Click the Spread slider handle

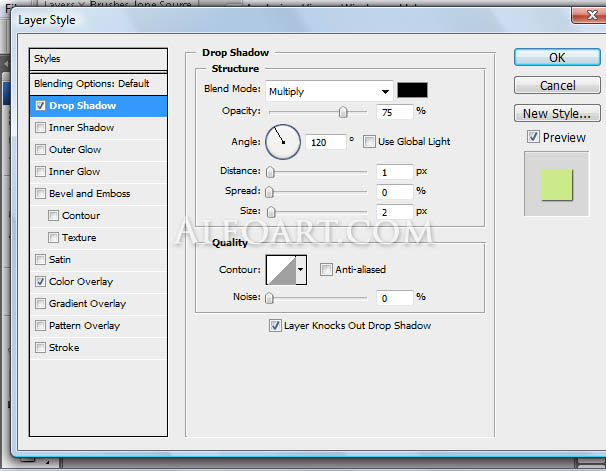(269, 192)
